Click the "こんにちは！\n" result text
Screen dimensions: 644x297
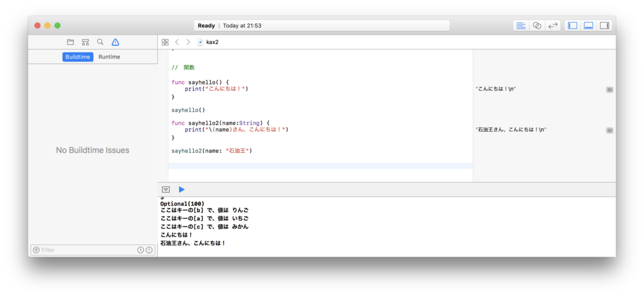tap(496, 89)
